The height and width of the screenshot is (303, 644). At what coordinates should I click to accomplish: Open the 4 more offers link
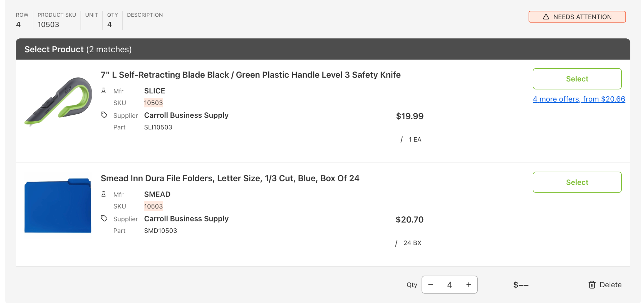[579, 99]
